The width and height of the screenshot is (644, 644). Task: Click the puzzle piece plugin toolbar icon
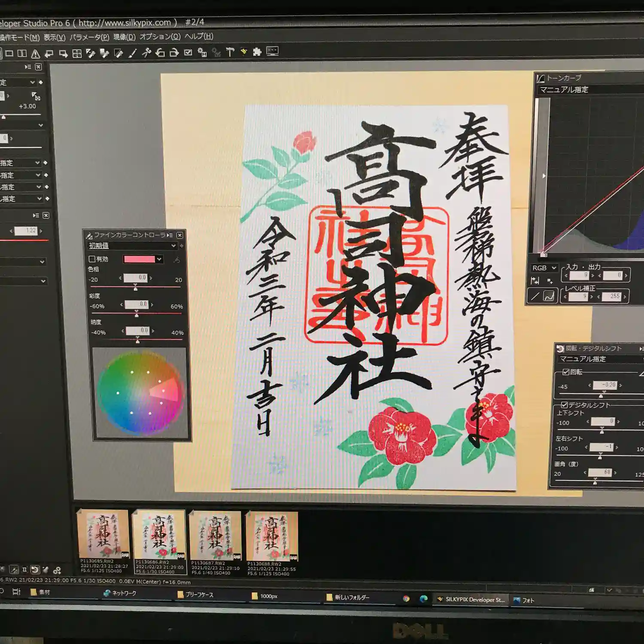click(257, 52)
